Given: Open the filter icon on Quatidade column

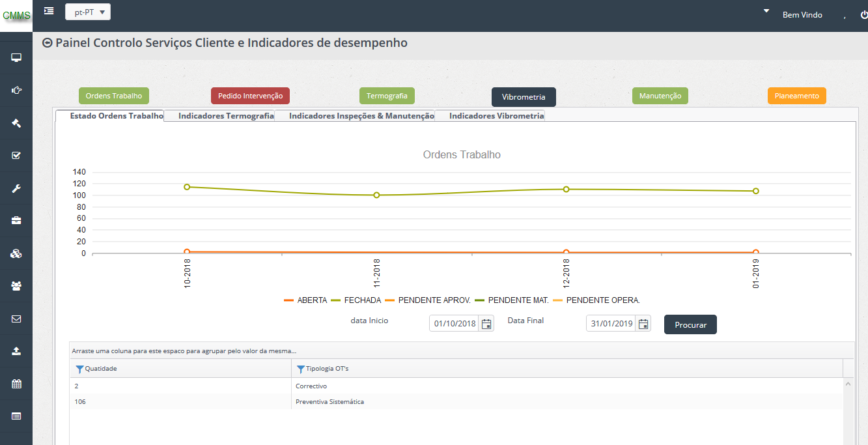Looking at the screenshot, I should tap(79, 369).
